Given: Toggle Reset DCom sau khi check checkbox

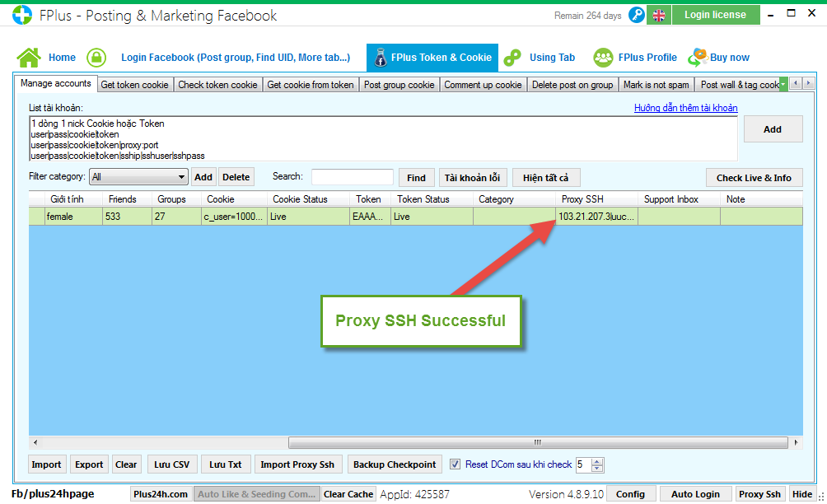Looking at the screenshot, I should pos(456,464).
